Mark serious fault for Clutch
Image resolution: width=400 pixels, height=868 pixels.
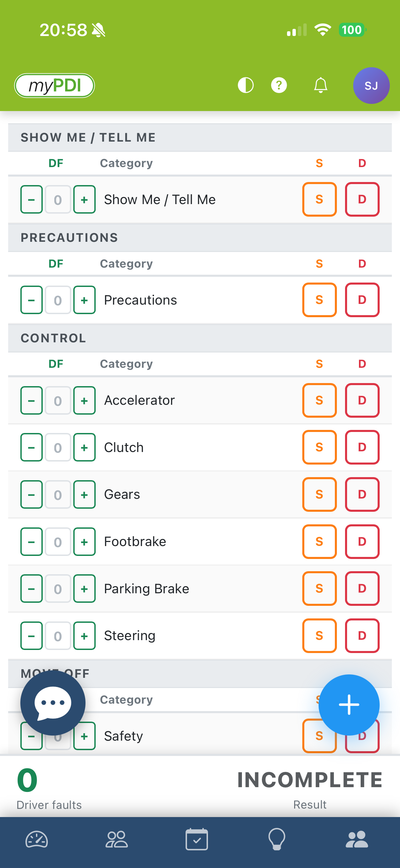[319, 447]
